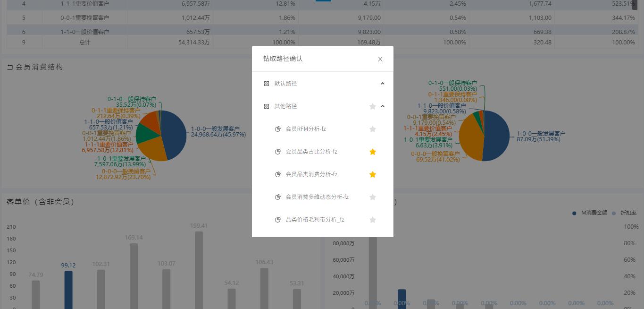Click the grid icon next to 默认路径
The height and width of the screenshot is (309, 644).
coord(267,83)
